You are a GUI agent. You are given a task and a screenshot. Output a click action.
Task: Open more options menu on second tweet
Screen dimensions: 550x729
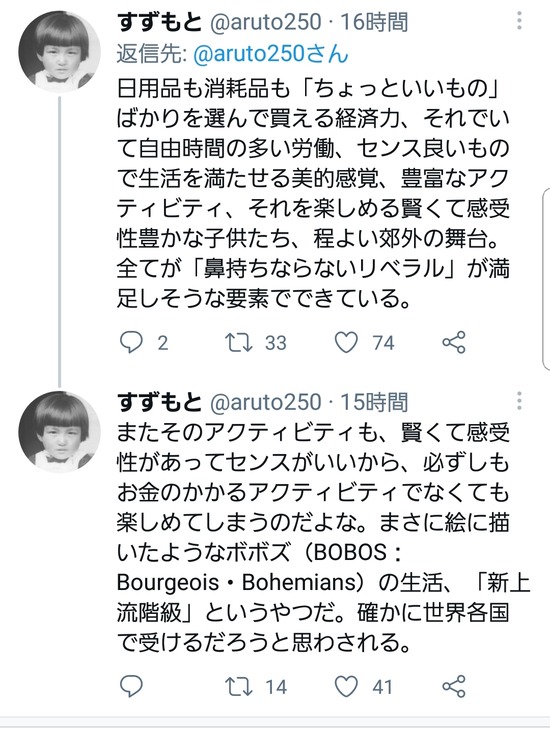click(519, 401)
